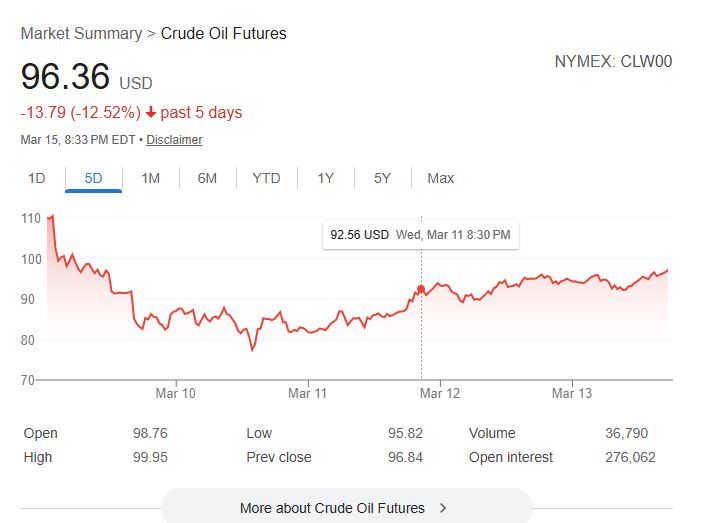Show the Max time range
This screenshot has width=713, height=523.
[440, 178]
